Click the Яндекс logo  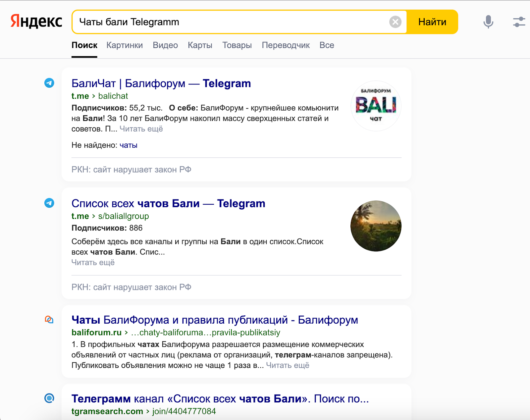point(36,22)
